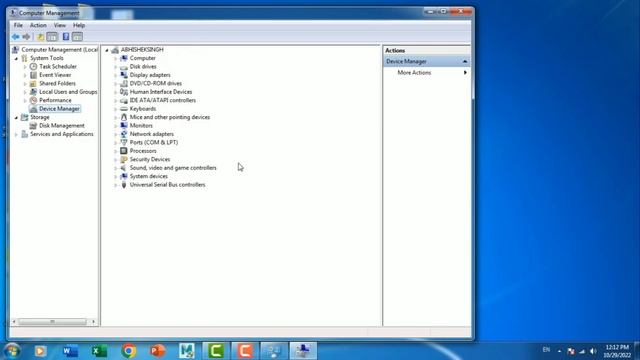
Task: Expand the Computer device category
Action: pyautogui.click(x=116, y=58)
